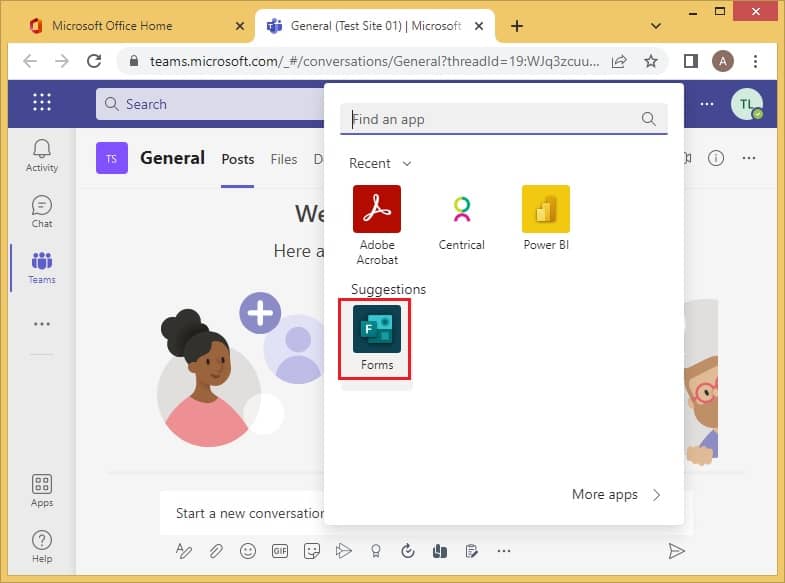785x583 pixels.
Task: Click the Find an app search field
Action: [x=504, y=119]
